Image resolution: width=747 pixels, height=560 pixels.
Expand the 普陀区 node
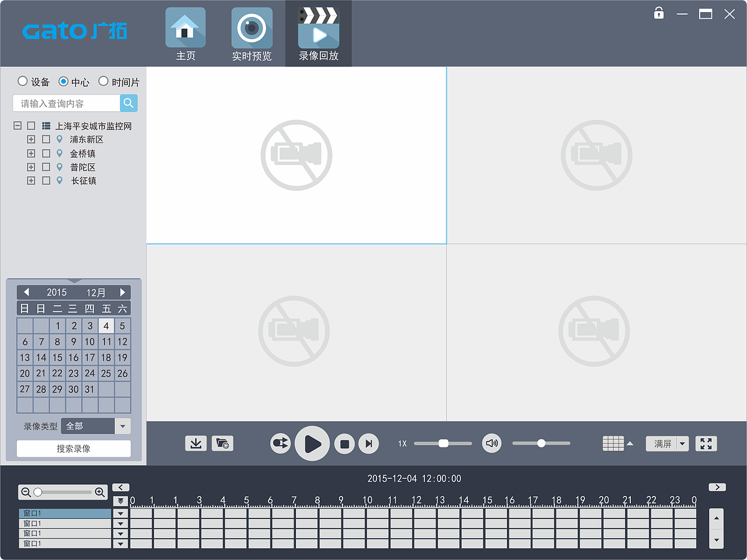[x=31, y=167]
